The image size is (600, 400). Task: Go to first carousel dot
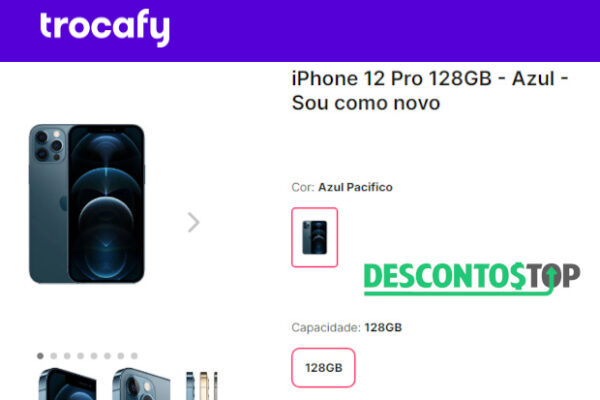coord(40,356)
